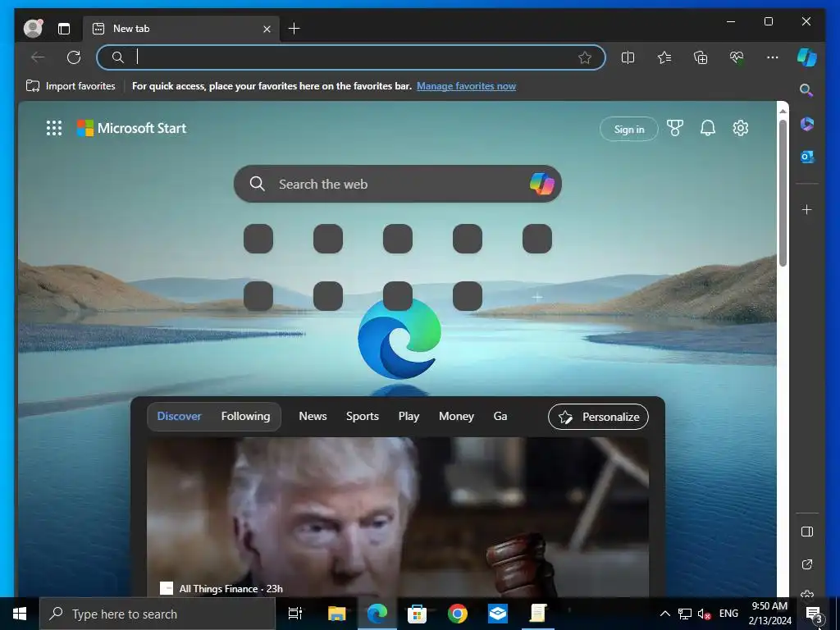
Task: Click the Search the web box
Action: click(x=398, y=184)
